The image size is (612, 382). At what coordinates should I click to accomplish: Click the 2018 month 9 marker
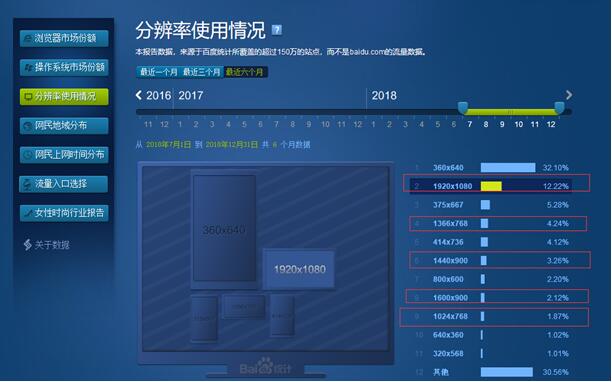coord(502,124)
